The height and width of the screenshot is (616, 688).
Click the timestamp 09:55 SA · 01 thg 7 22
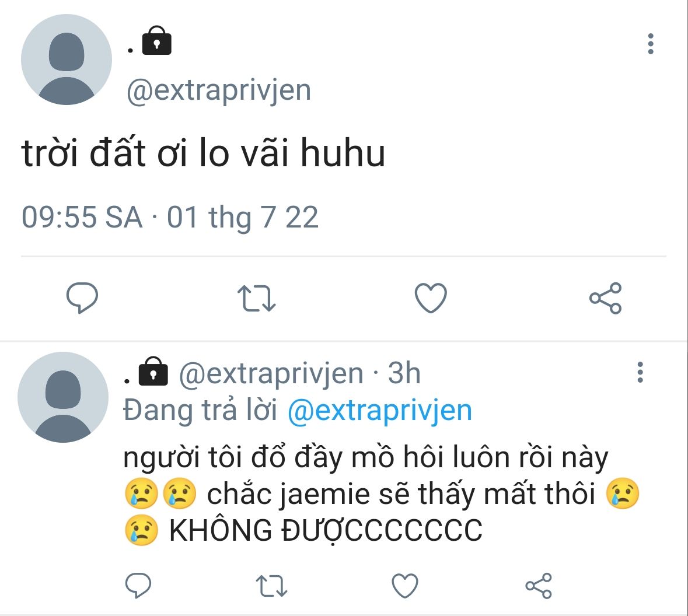pyautogui.click(x=170, y=217)
